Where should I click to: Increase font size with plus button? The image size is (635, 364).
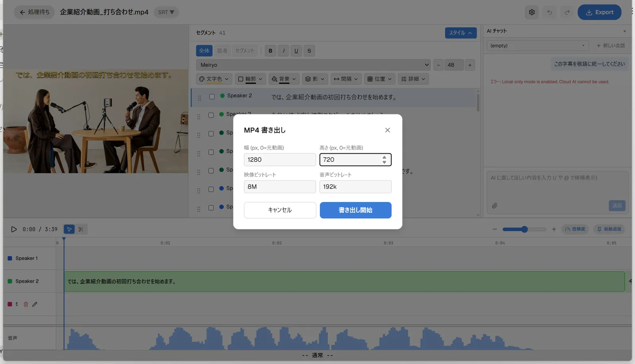pyautogui.click(x=470, y=65)
